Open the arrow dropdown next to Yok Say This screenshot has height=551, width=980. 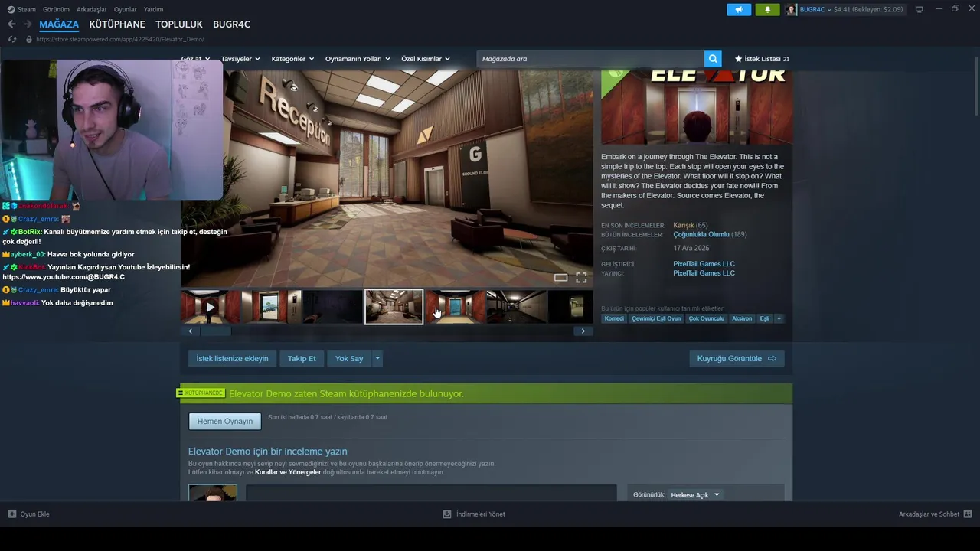click(377, 358)
